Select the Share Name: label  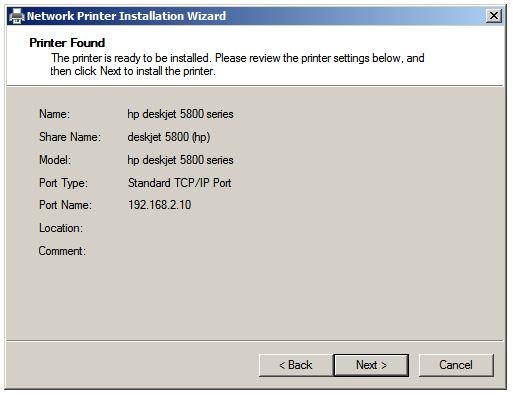tap(70, 137)
